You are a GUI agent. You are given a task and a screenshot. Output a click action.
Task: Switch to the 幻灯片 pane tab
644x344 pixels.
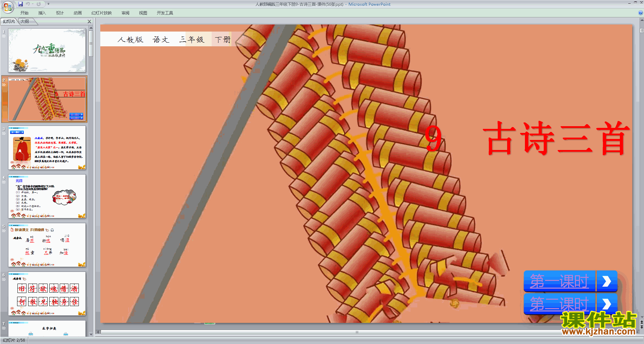point(9,21)
